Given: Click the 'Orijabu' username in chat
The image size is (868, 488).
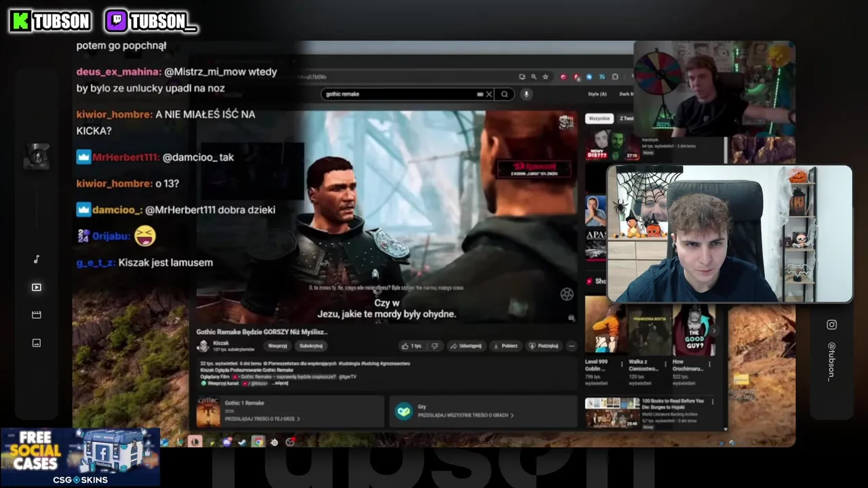Looking at the screenshot, I should tap(111, 236).
